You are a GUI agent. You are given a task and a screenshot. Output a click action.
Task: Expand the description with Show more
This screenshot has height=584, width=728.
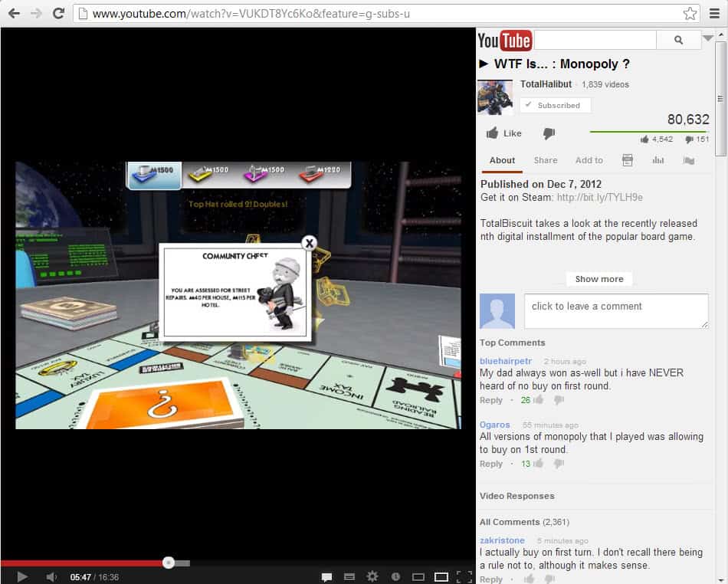pyautogui.click(x=599, y=279)
